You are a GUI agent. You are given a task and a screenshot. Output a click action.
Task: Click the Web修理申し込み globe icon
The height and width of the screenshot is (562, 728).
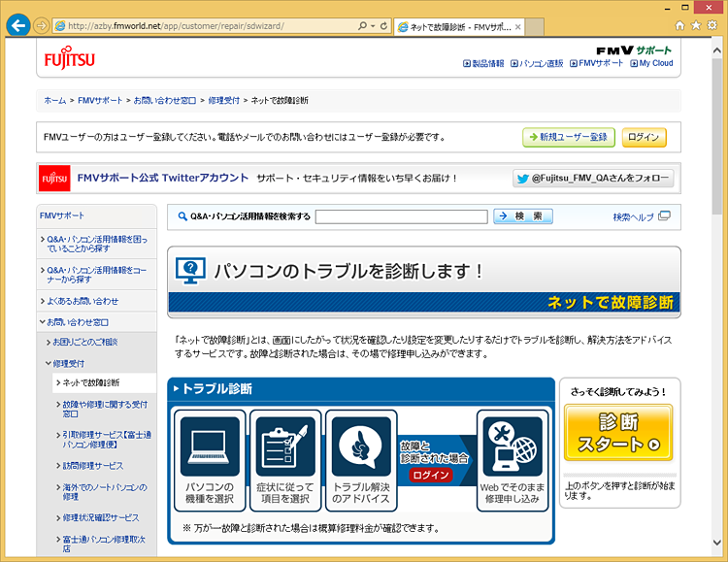[513, 446]
